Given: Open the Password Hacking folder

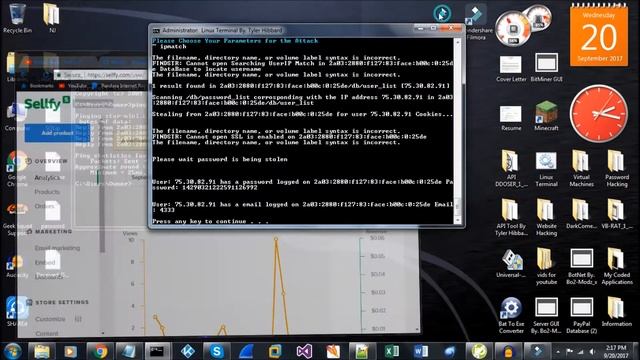Looking at the screenshot, I should [x=617, y=169].
